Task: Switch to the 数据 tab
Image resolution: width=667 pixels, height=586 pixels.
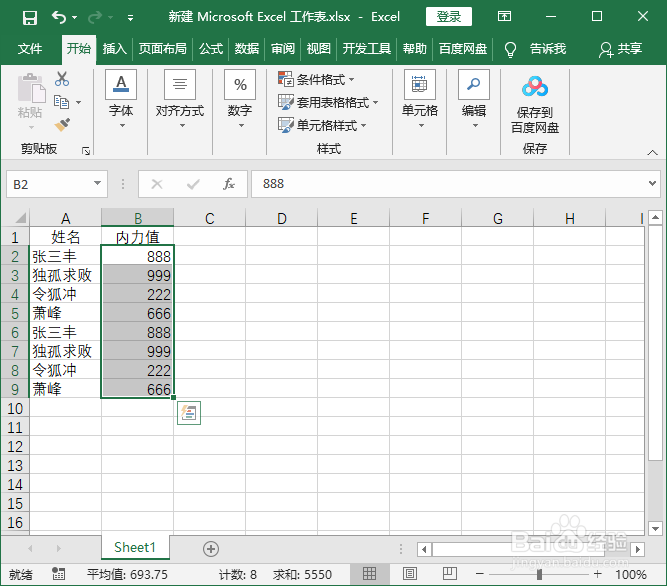Action: 247,48
